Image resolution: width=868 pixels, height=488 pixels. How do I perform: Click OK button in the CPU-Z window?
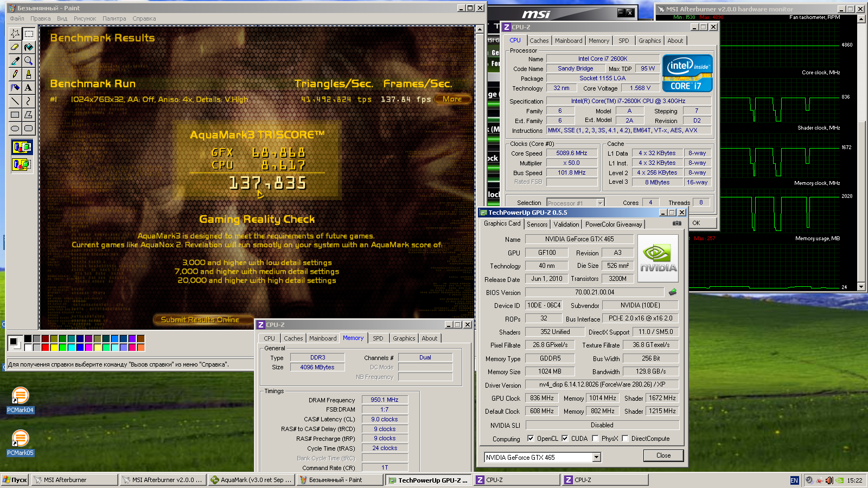[x=696, y=223]
